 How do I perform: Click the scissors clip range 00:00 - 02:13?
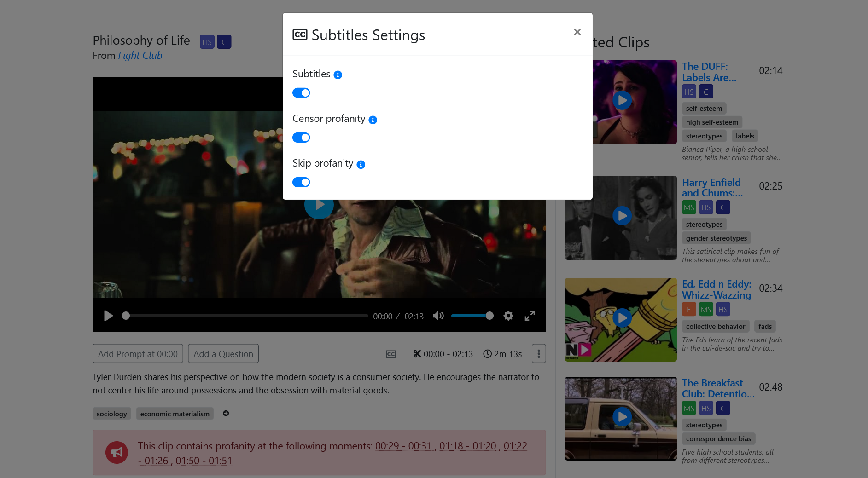[x=443, y=354]
